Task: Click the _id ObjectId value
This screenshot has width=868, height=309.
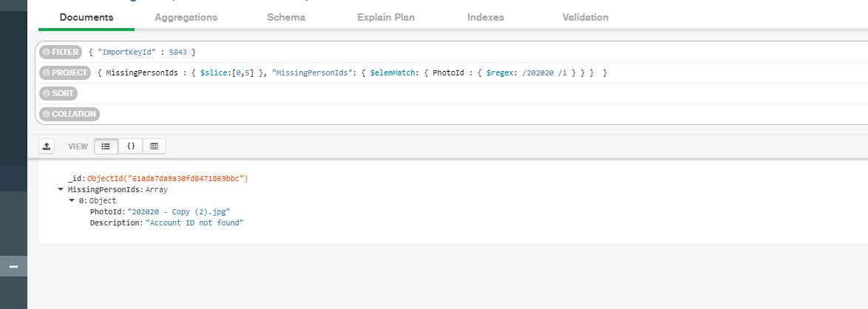Action: click(168, 178)
